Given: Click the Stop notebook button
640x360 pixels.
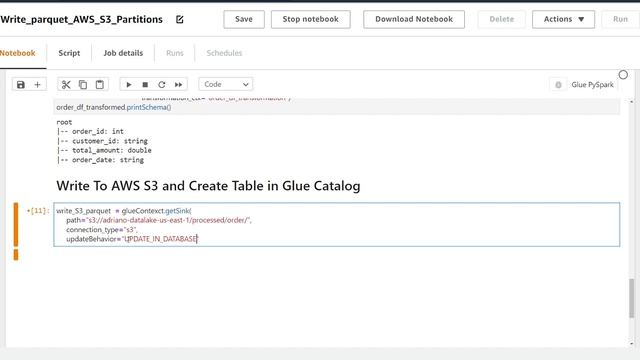Looking at the screenshot, I should 311,19.
